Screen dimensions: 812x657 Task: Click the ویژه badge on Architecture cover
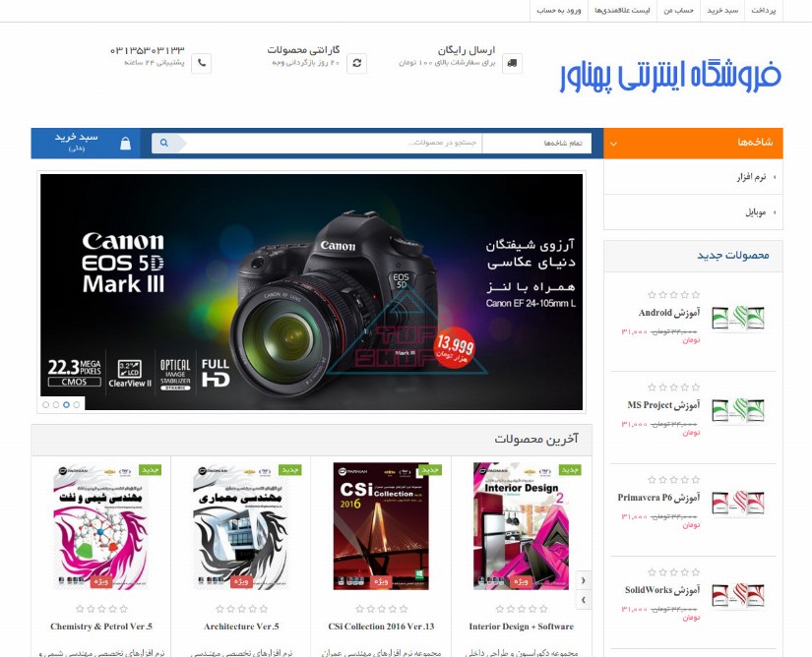click(x=241, y=581)
